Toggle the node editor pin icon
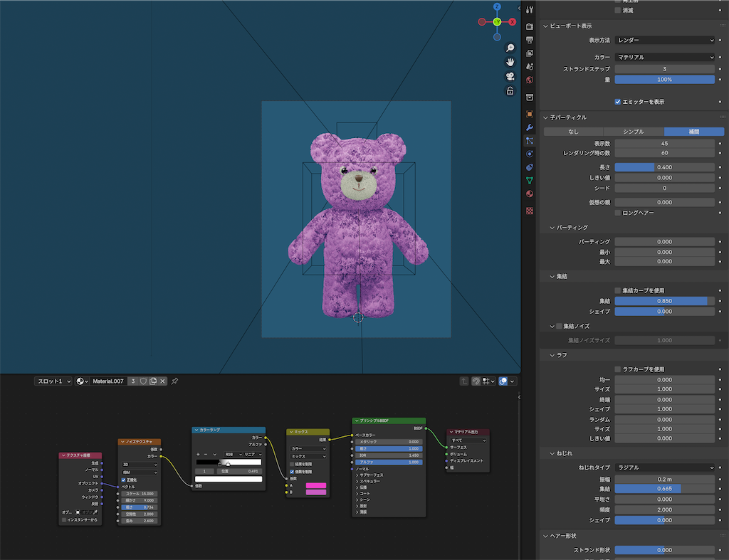The width and height of the screenshot is (729, 560). click(175, 381)
